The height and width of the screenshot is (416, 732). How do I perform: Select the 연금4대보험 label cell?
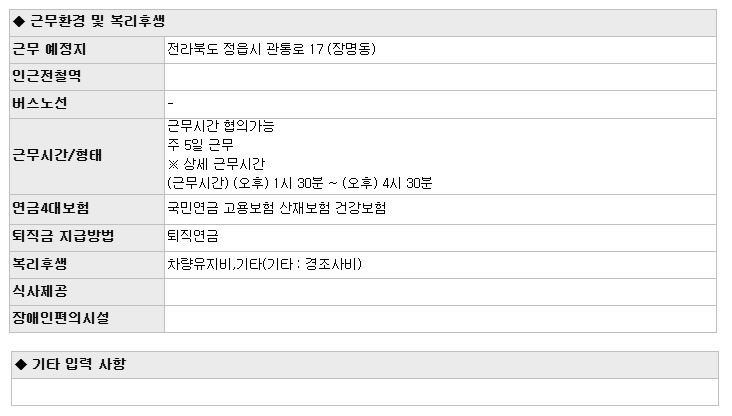[x=87, y=209]
